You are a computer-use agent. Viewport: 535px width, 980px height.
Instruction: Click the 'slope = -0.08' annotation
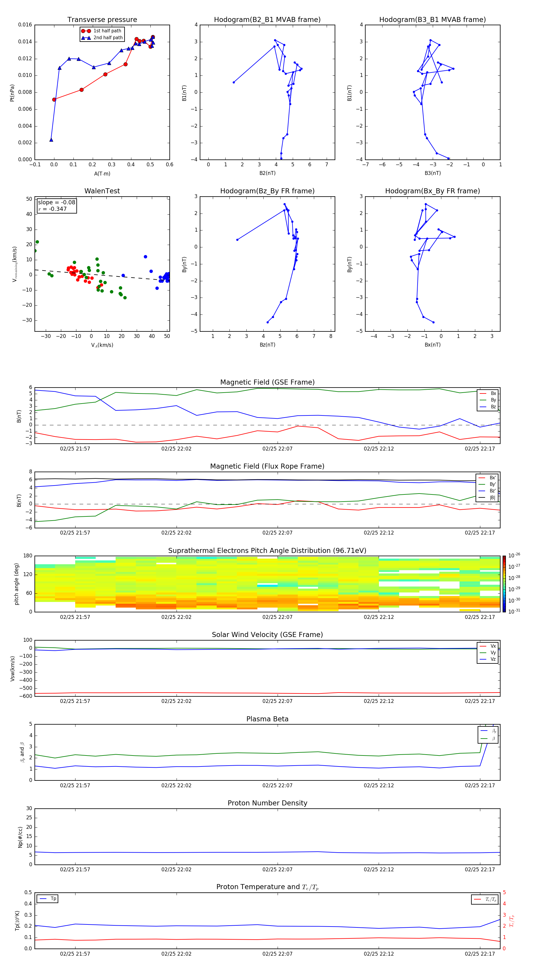pos(56,203)
